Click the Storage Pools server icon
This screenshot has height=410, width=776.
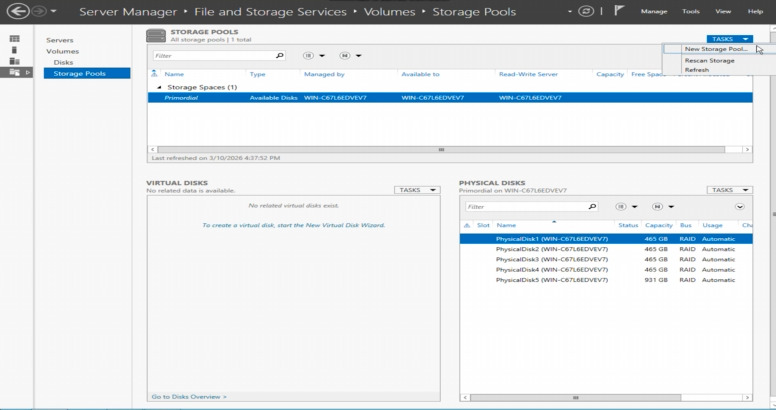(x=156, y=36)
